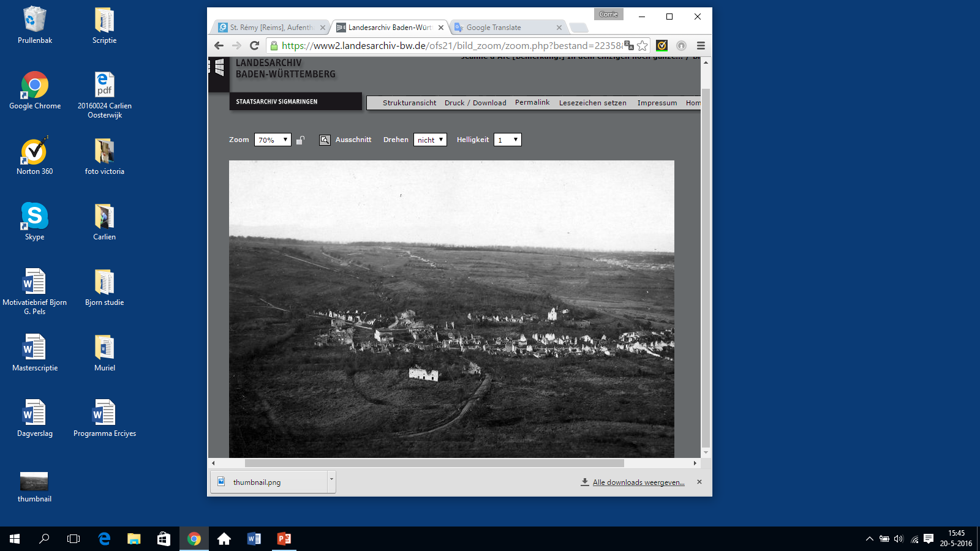Open the Carlien folder on desktop
Image resolution: width=980 pixels, height=551 pixels.
(x=104, y=222)
